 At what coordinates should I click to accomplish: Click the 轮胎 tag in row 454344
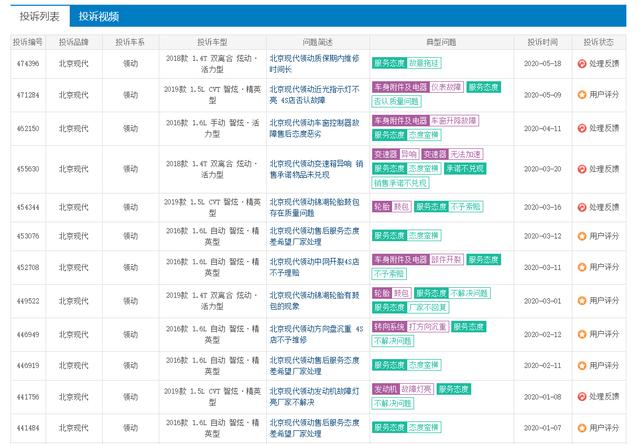click(382, 207)
